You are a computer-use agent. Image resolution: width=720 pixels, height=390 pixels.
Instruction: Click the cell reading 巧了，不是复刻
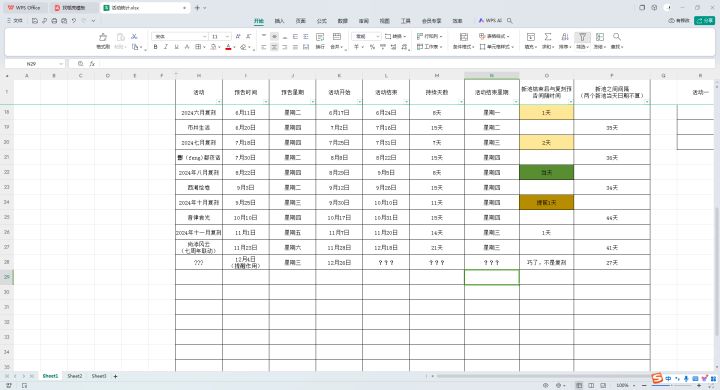[546, 263]
